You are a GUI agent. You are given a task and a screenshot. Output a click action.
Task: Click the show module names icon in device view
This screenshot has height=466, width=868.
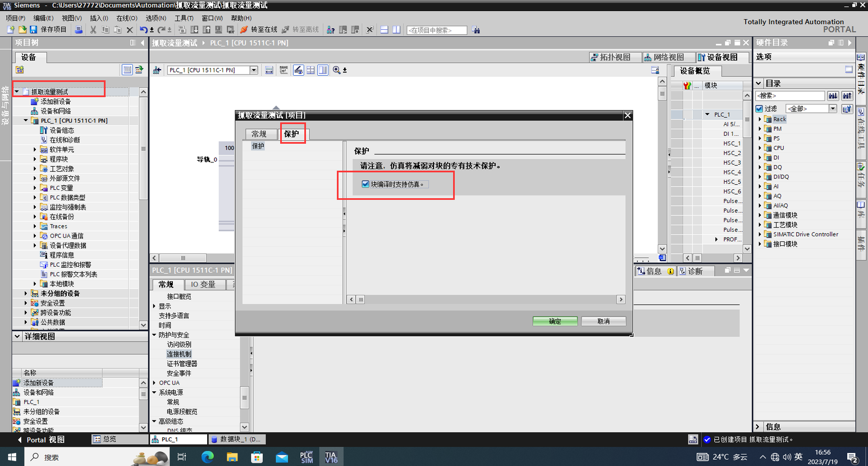tap(284, 70)
